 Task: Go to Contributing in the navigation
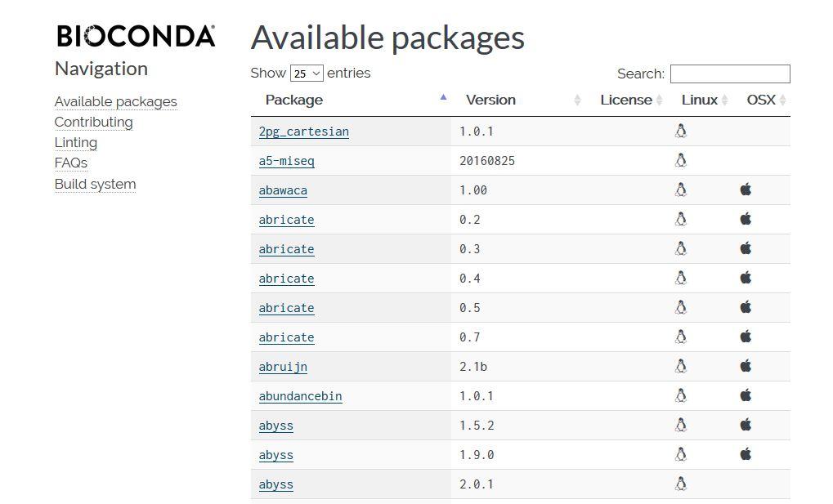coord(93,122)
